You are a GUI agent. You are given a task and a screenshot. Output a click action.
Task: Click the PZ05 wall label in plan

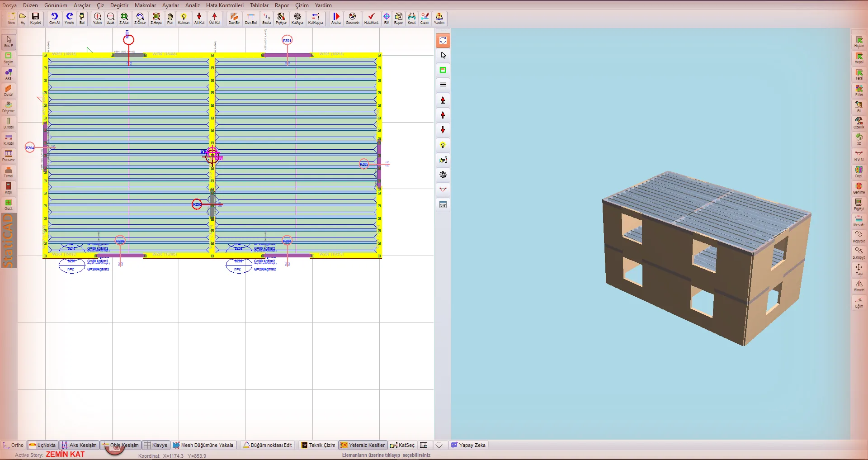coord(364,164)
